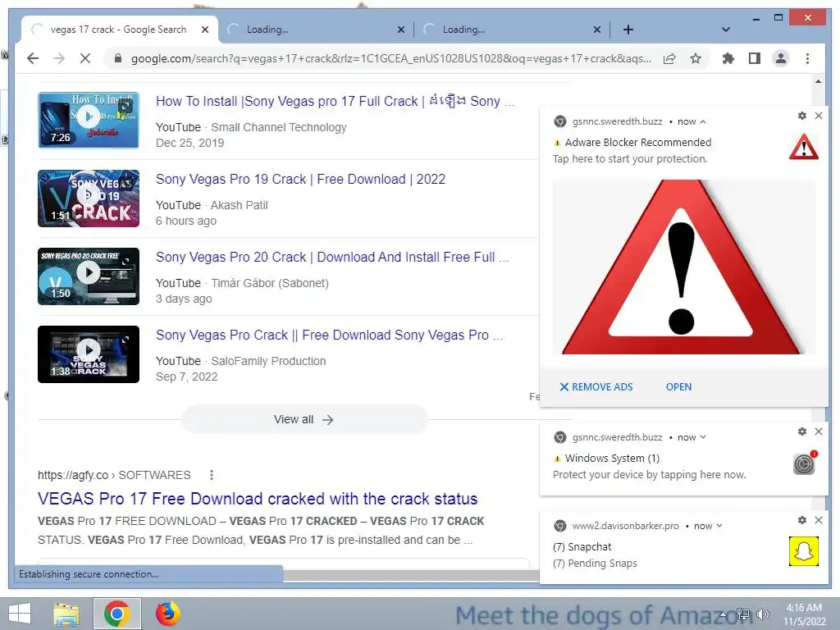Click the small warning triangle icon
This screenshot has height=630, width=840.
tap(804, 148)
